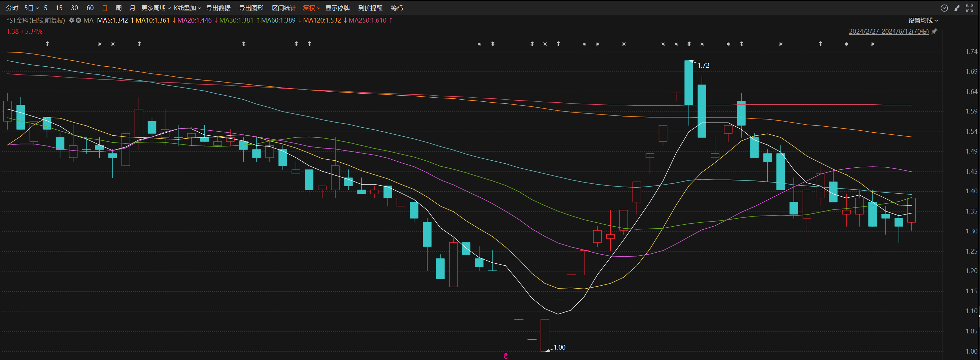Expand the 更多周期 dropdown

(156, 8)
